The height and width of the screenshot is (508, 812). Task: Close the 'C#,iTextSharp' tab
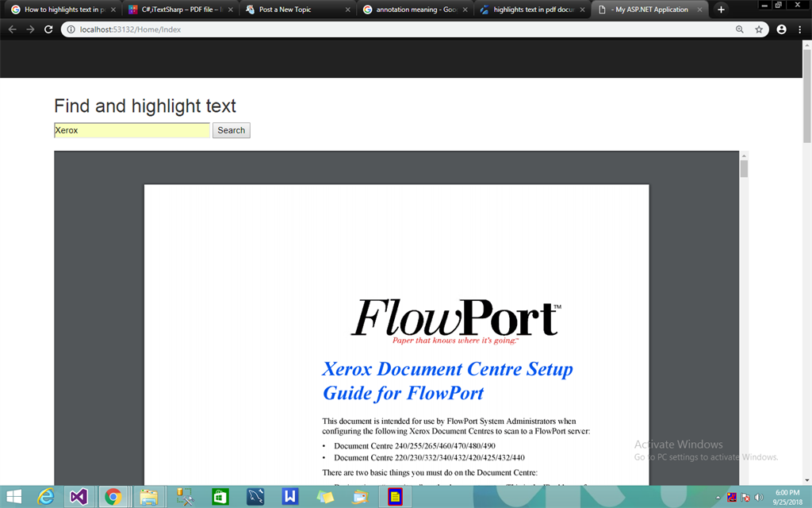click(231, 10)
